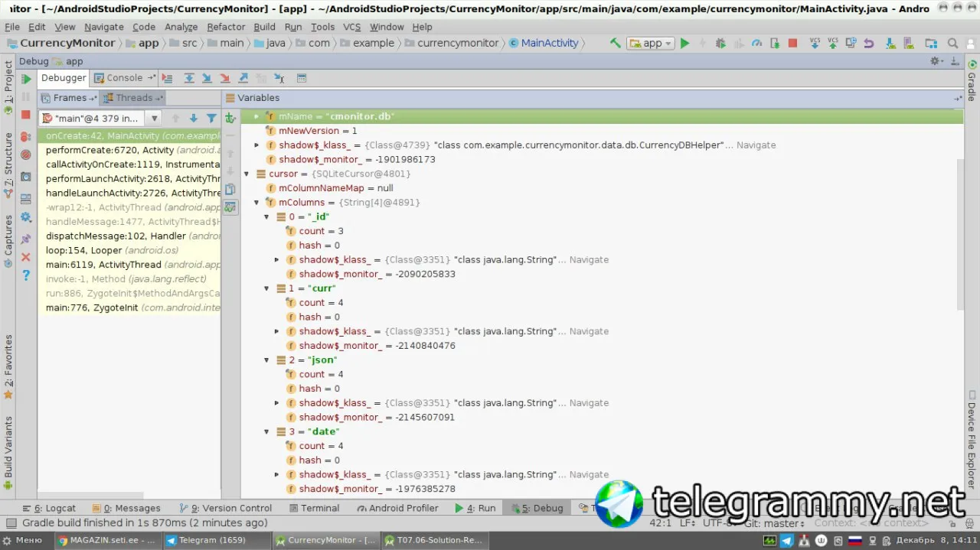980x550 pixels.
Task: Click the green Run app play icon
Action: point(685,43)
